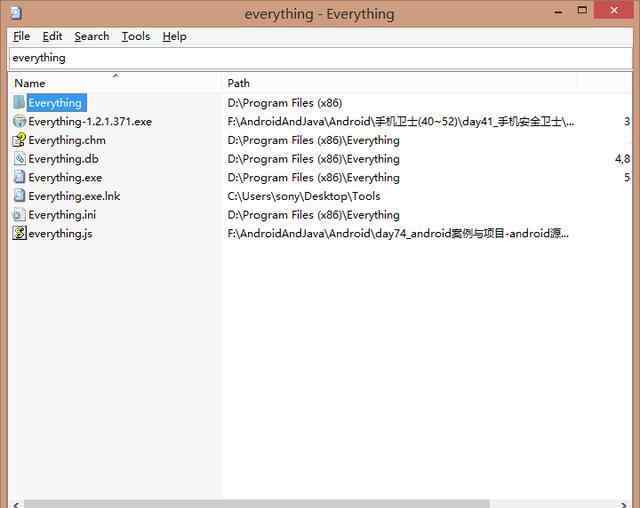Click the path cell in the Everything.ini row
This screenshot has height=508, width=640.
point(313,215)
